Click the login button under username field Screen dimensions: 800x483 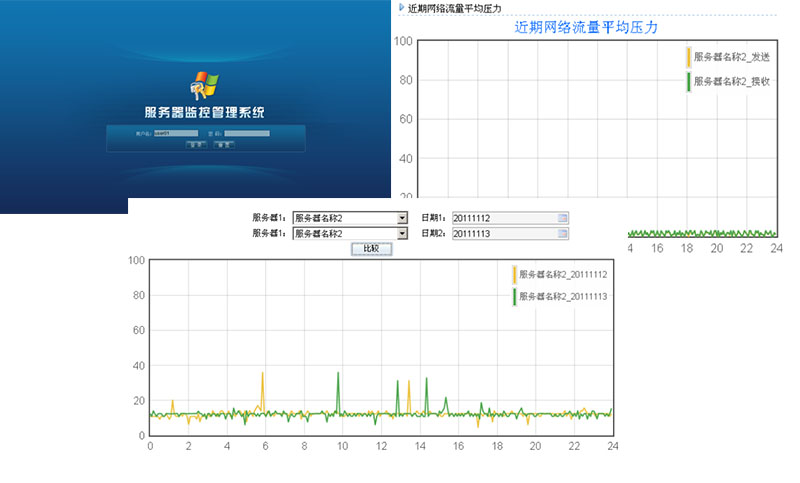click(196, 145)
